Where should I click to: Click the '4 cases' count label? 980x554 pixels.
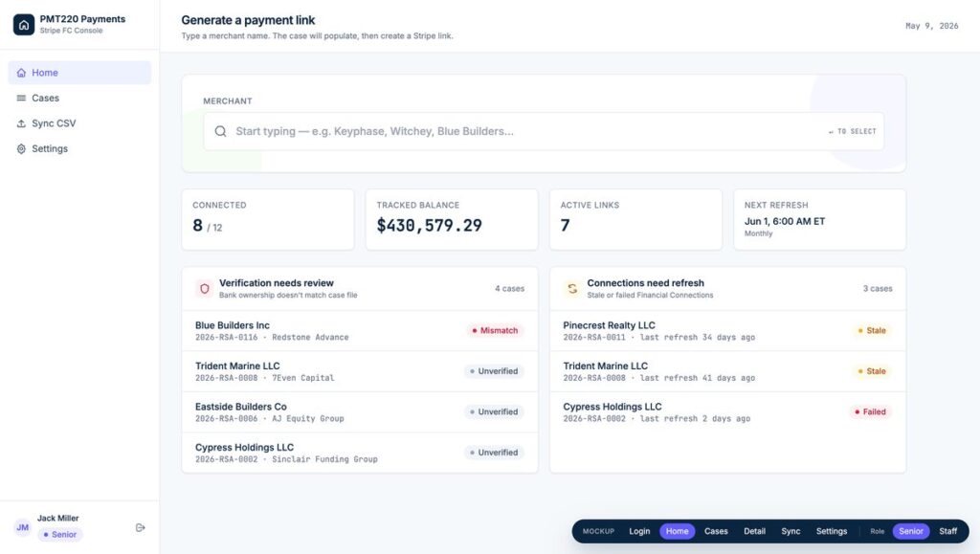tap(509, 289)
